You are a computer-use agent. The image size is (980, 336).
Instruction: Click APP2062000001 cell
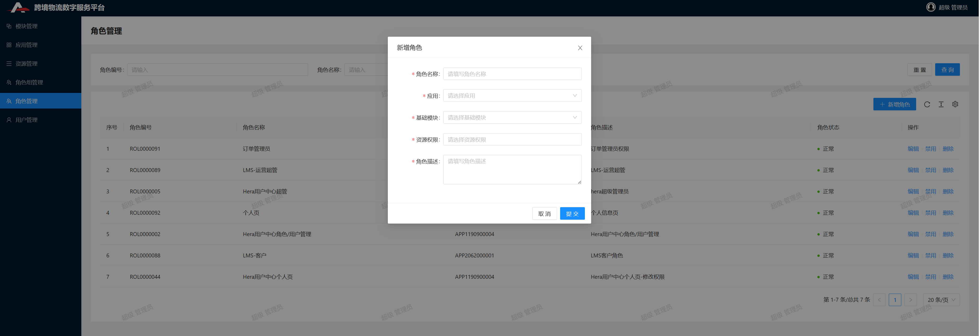coord(474,255)
